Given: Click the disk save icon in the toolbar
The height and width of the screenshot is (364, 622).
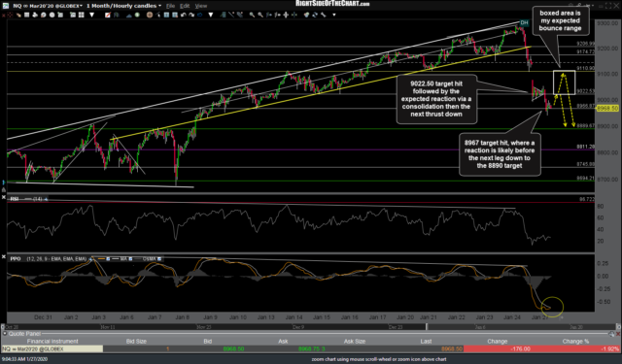Looking at the screenshot, I should (26, 15).
